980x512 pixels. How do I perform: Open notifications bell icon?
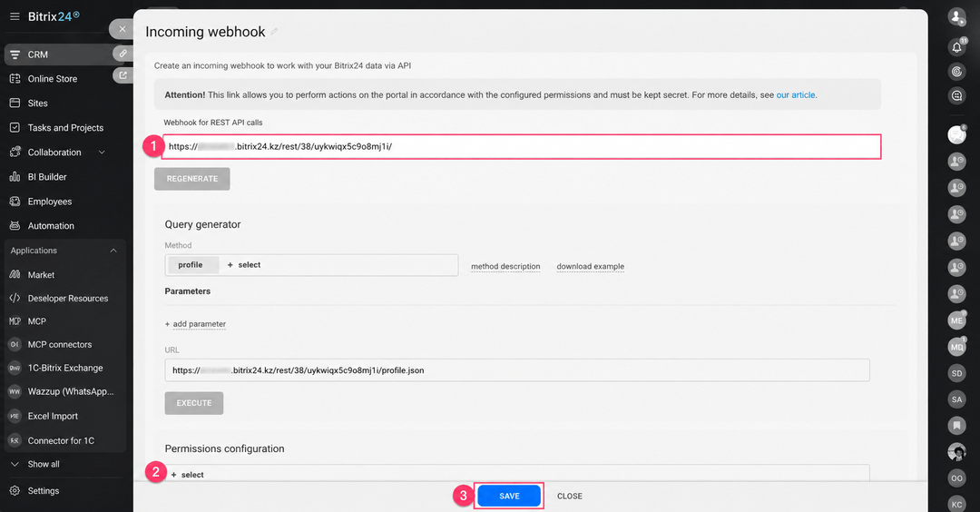coord(956,47)
